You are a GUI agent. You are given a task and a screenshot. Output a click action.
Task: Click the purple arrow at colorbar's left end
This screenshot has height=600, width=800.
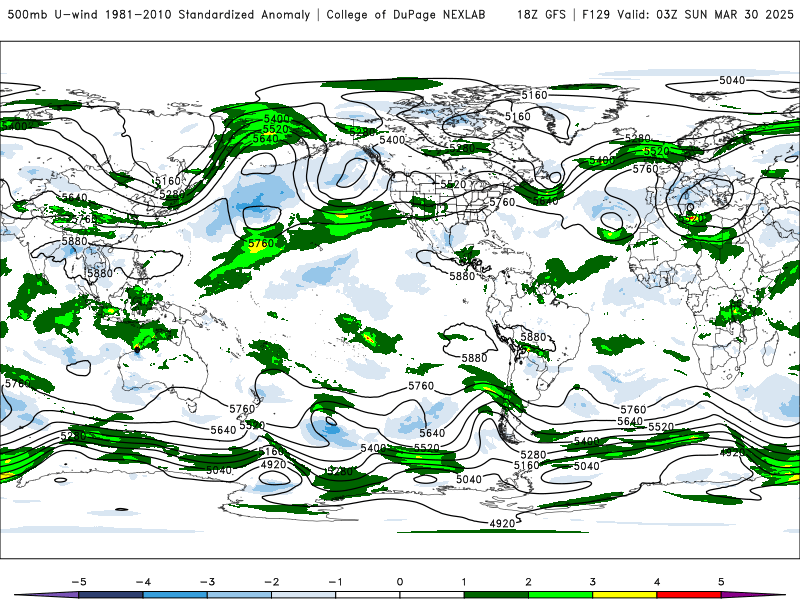pos(46,595)
